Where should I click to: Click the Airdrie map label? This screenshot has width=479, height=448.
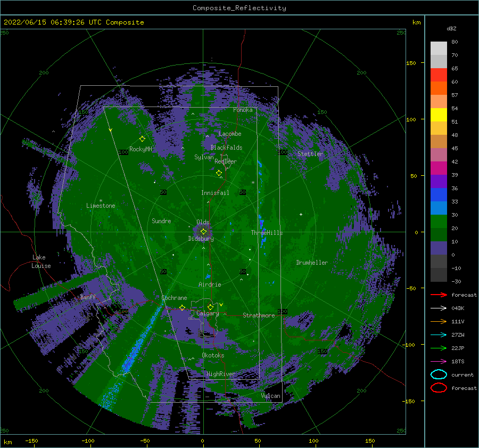click(x=210, y=284)
